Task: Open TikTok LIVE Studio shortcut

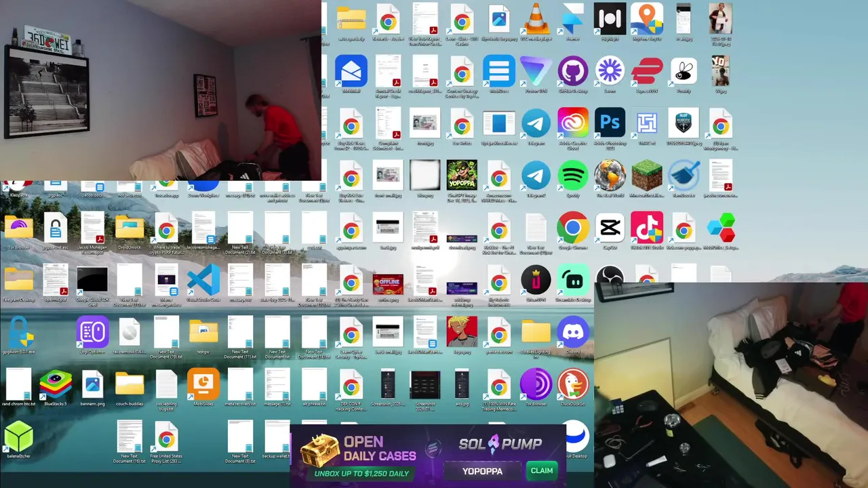Action: coord(646,228)
